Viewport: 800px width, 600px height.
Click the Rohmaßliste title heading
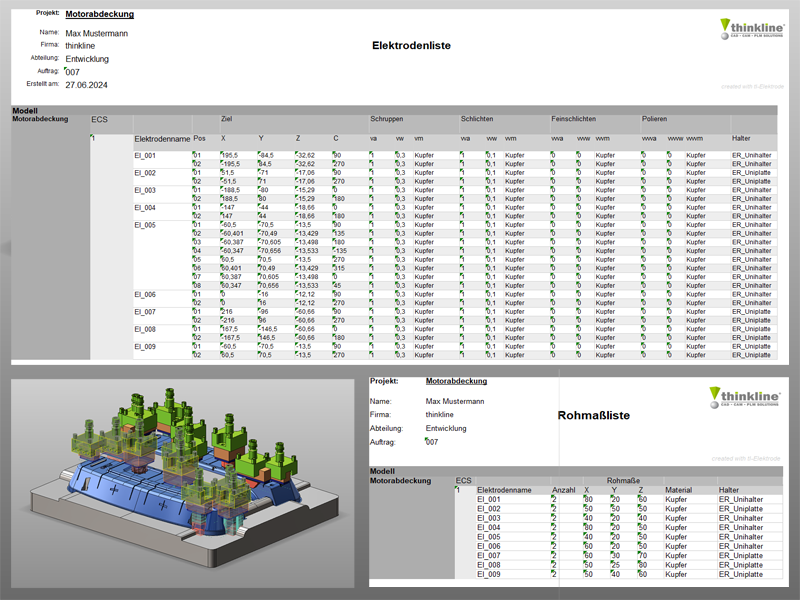(x=593, y=414)
